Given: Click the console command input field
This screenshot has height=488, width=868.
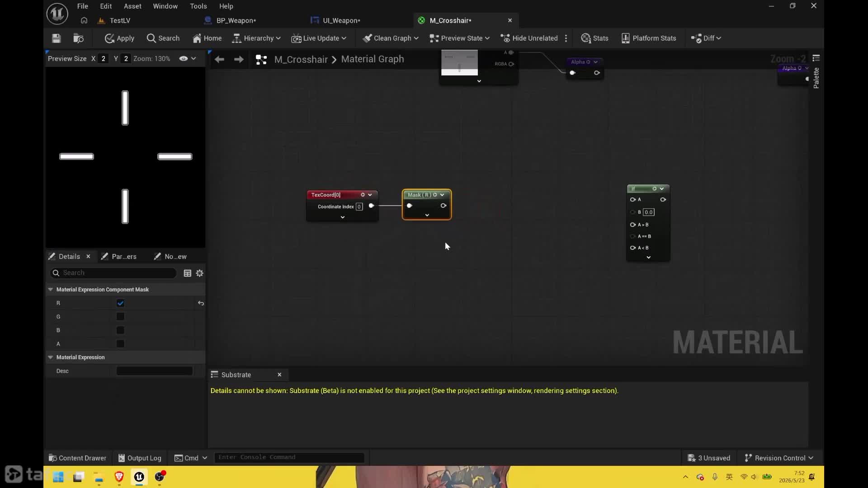Looking at the screenshot, I should 289,458.
